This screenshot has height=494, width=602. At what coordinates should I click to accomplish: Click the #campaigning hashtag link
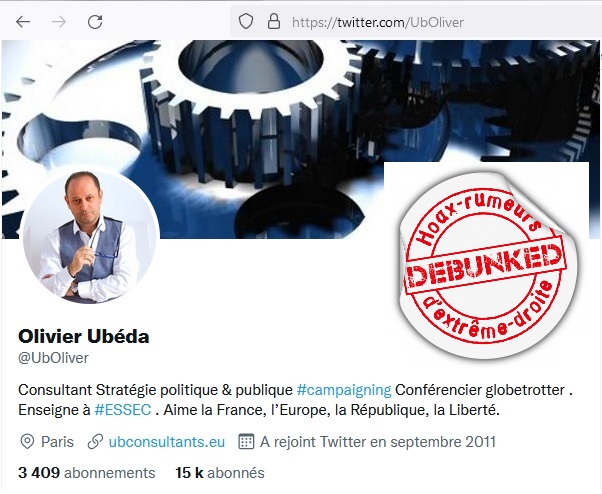[x=344, y=390]
